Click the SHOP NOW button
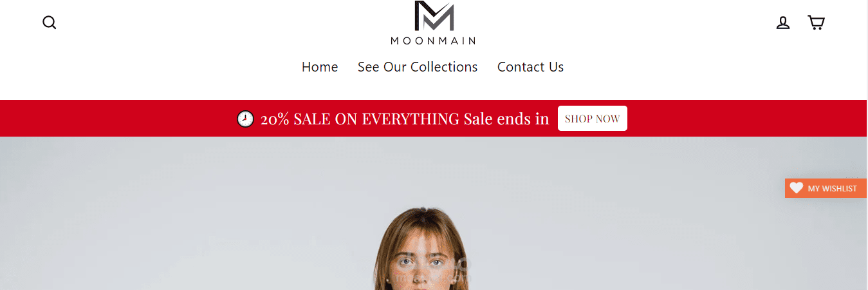 (593, 119)
